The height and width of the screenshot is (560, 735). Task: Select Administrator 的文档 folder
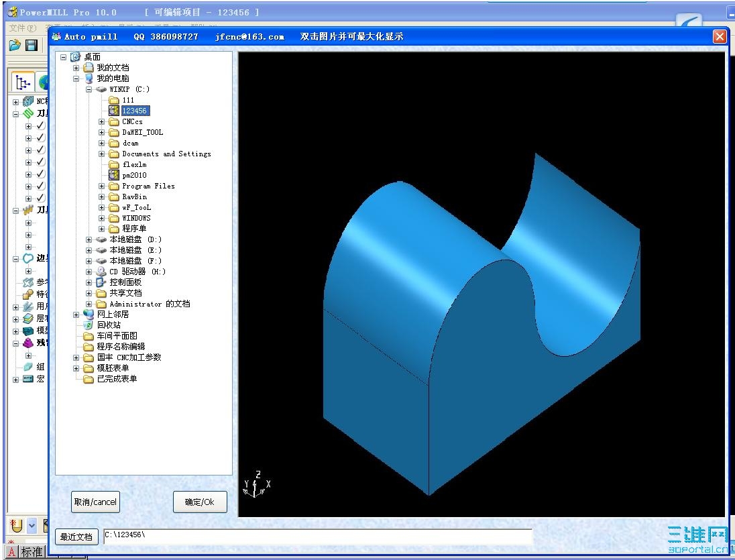point(150,304)
